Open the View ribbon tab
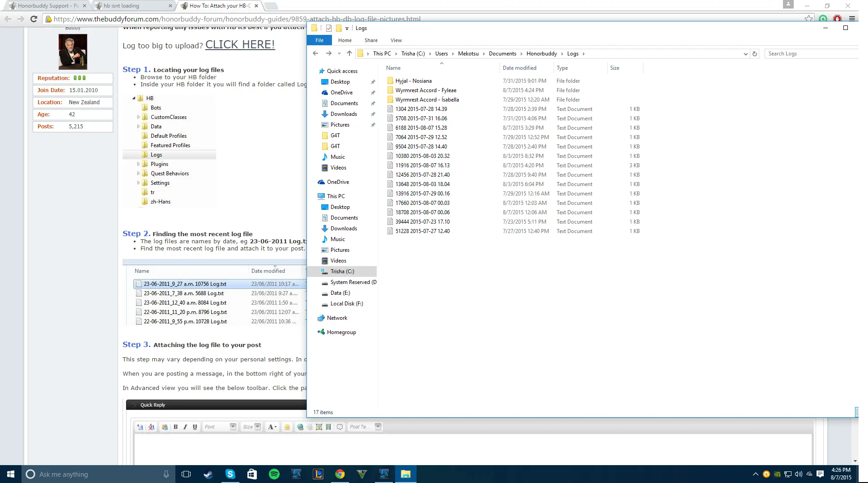868x483 pixels. pos(396,40)
